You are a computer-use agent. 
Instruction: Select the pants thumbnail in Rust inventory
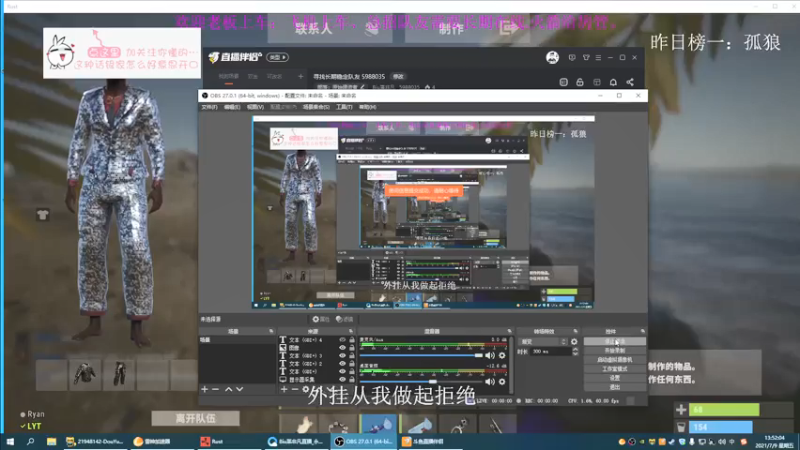(119, 374)
